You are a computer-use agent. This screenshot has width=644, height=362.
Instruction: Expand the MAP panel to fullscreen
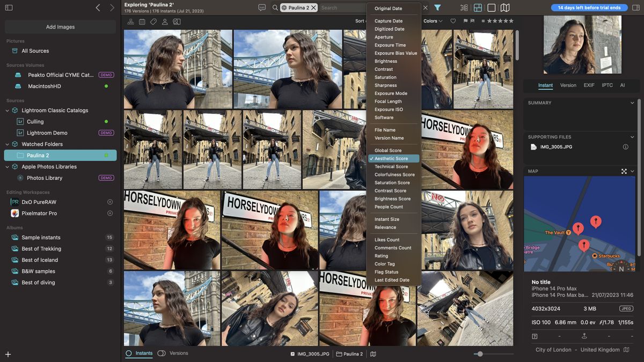623,171
